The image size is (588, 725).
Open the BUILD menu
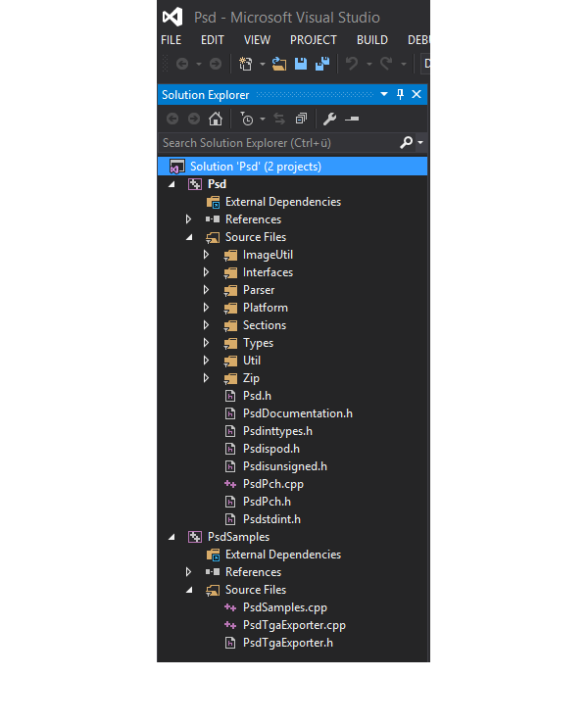(x=372, y=40)
